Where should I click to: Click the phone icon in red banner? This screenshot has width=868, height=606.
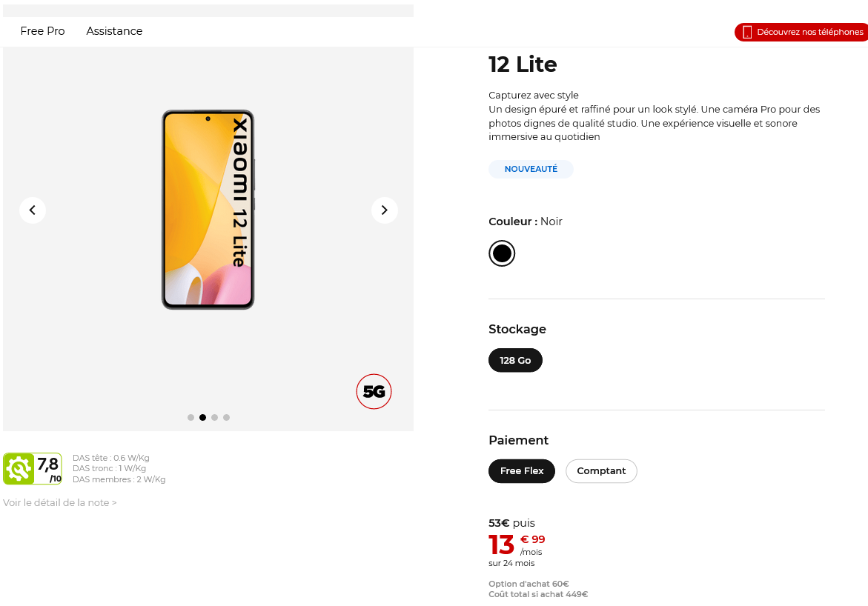747,32
